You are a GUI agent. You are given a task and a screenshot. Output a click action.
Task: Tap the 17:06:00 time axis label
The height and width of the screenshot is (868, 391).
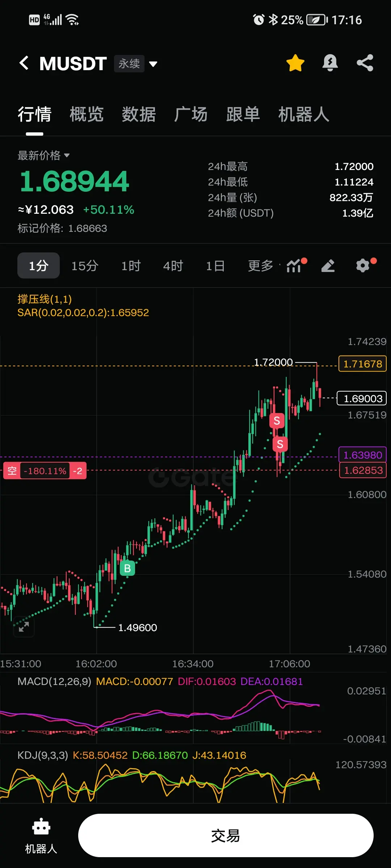289,664
